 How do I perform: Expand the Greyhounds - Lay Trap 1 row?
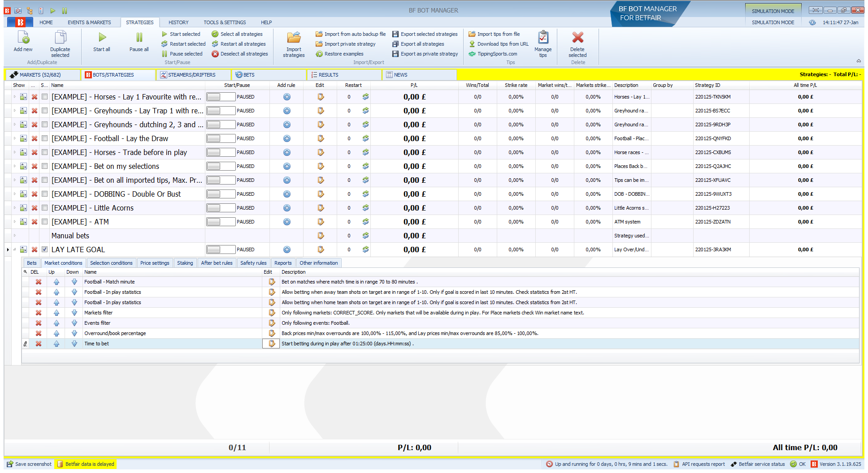pyautogui.click(x=14, y=111)
